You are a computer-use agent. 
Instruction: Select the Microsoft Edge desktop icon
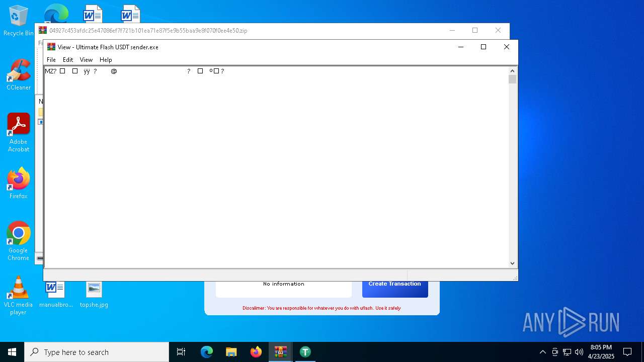pyautogui.click(x=56, y=14)
